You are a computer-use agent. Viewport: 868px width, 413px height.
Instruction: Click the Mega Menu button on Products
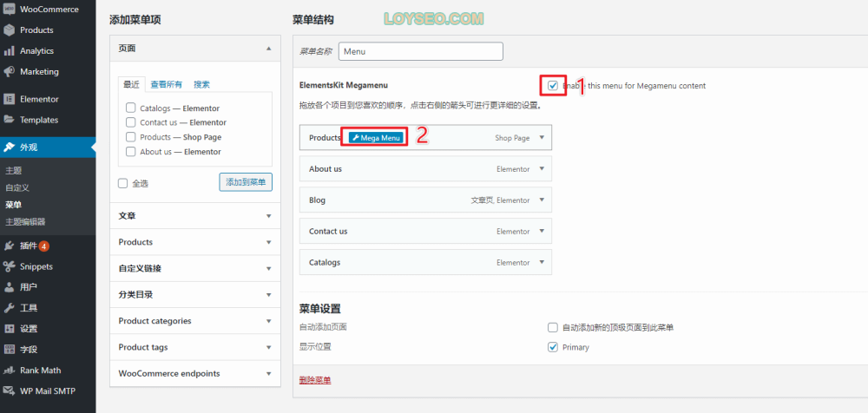pos(375,138)
